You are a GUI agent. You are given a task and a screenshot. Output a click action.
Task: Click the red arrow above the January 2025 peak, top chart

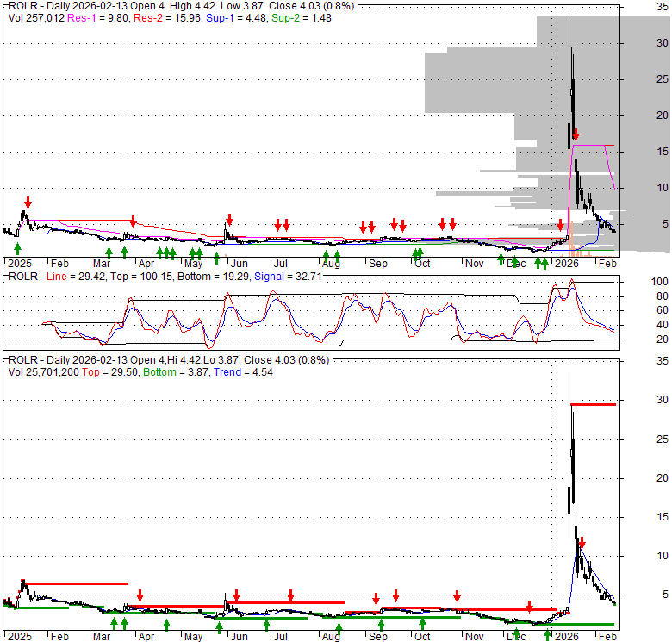28,203
